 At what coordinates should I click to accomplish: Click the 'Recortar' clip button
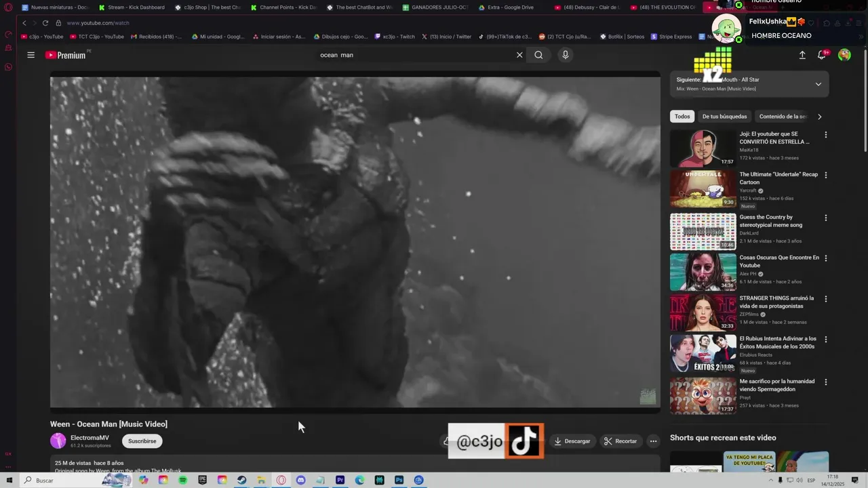620,441
